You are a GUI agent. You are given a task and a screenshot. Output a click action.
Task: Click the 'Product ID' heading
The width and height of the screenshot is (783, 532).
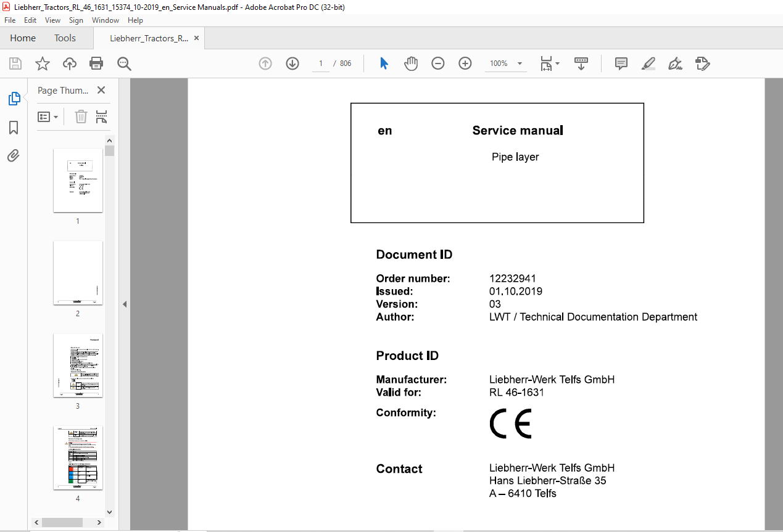[407, 356]
